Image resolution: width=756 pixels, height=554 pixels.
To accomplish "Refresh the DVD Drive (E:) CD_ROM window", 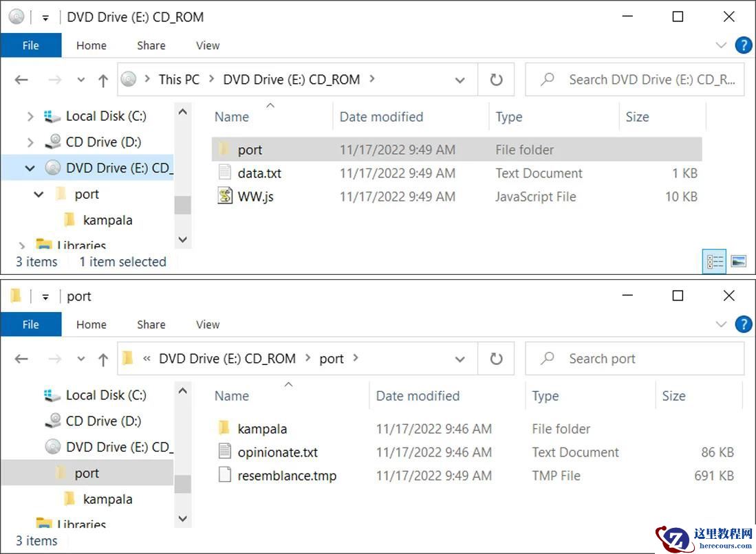I will pos(496,80).
